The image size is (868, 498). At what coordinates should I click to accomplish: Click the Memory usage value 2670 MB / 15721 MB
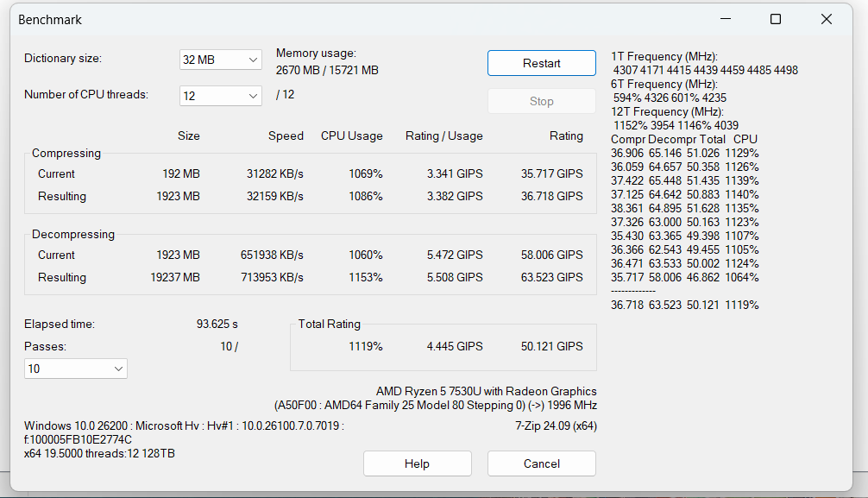(327, 70)
